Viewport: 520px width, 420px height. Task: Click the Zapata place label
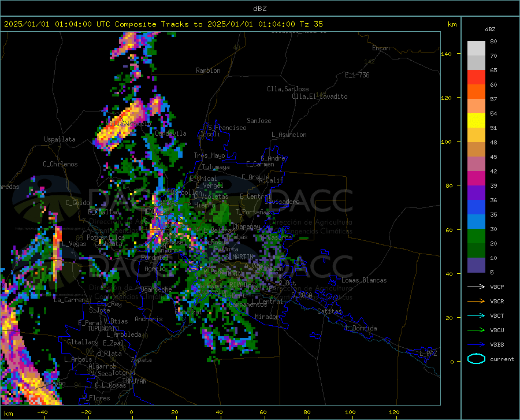coord(142,360)
